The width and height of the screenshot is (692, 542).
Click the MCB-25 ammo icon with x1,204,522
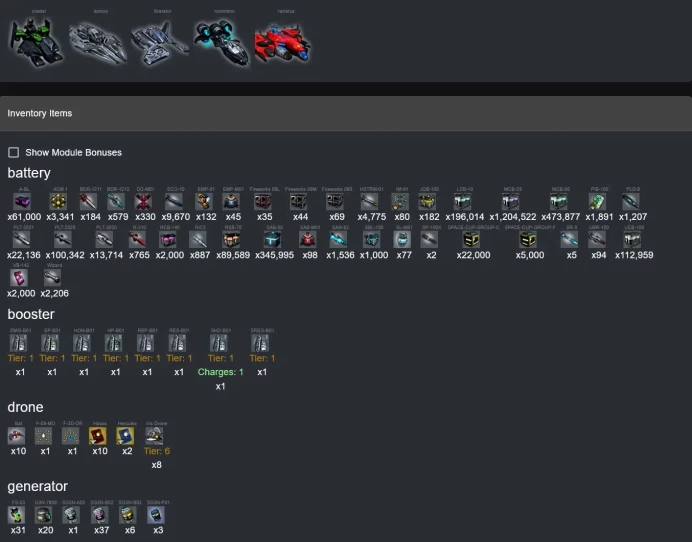[x=511, y=202]
